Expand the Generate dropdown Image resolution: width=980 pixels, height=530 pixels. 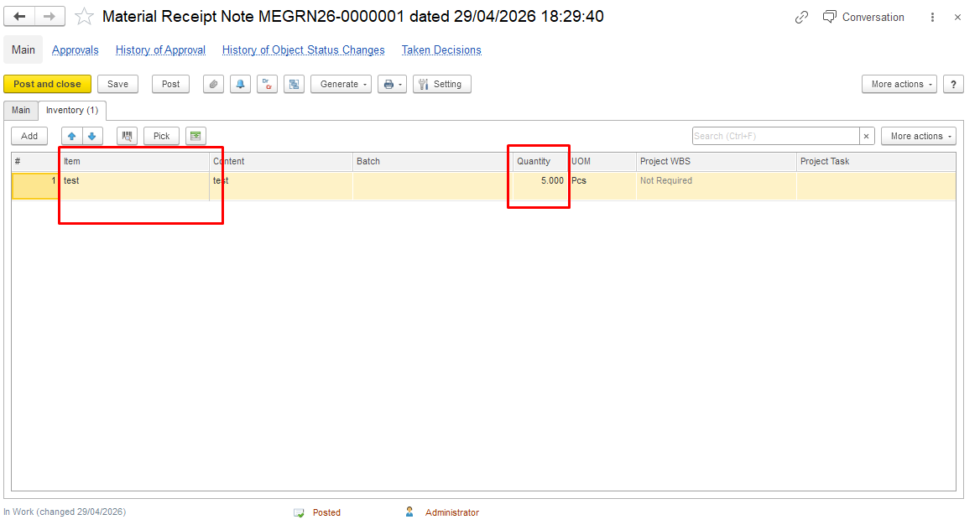(341, 84)
